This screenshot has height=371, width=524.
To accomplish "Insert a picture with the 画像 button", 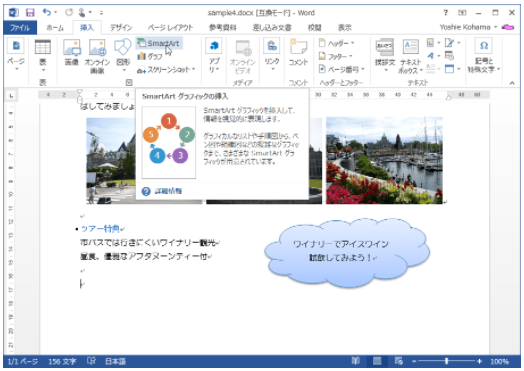I will coord(72,53).
